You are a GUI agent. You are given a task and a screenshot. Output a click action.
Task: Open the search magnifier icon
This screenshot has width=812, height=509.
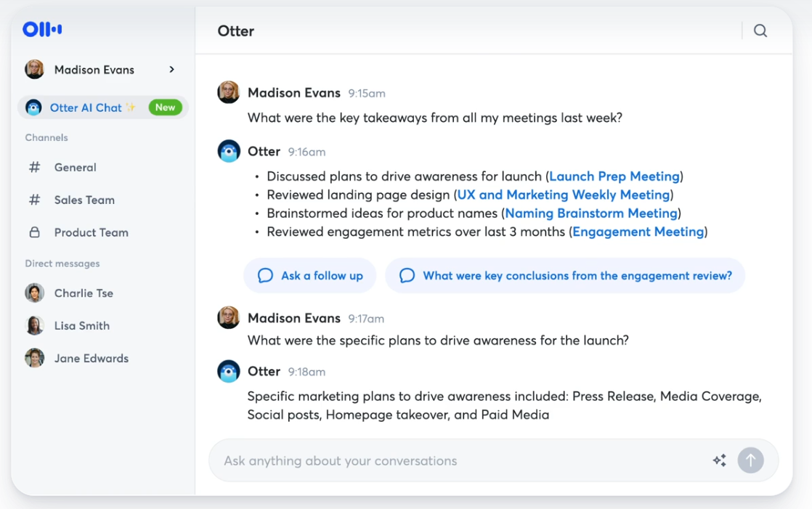click(x=760, y=30)
